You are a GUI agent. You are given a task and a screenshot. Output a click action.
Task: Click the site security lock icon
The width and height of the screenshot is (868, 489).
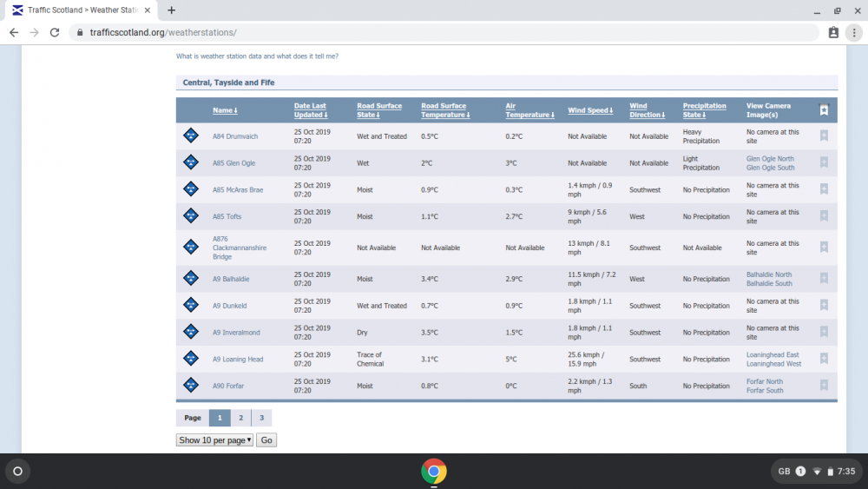tap(80, 32)
